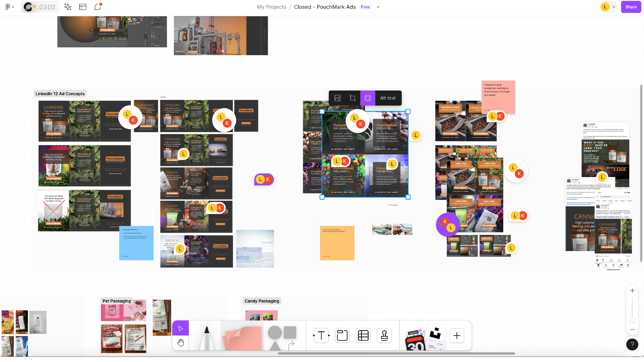The height and width of the screenshot is (362, 644).
Task: Open the Jambot calendar widget
Action: (415, 341)
